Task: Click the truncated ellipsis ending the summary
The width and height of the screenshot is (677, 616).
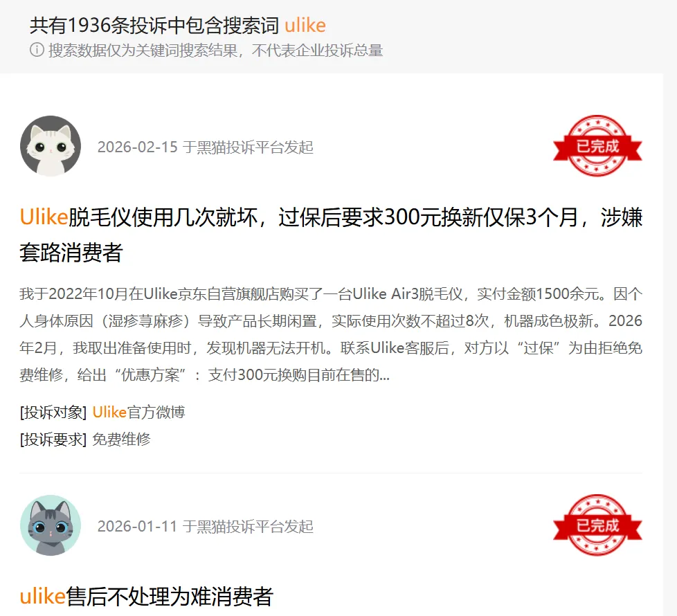Action: tap(384, 377)
